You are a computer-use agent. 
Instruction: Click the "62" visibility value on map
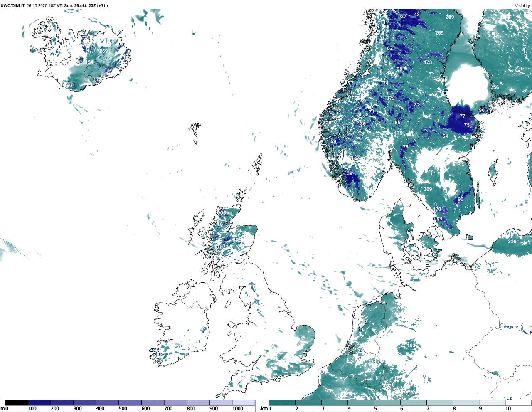[390, 48]
